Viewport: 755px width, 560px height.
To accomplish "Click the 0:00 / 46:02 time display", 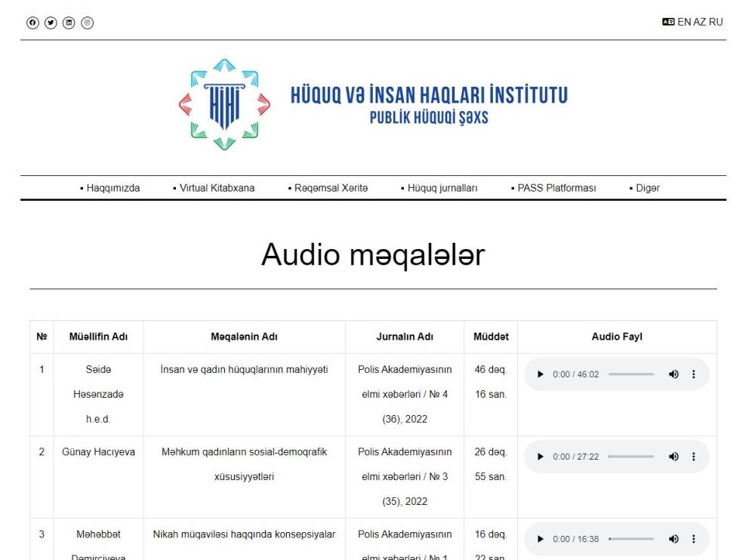I will [576, 374].
